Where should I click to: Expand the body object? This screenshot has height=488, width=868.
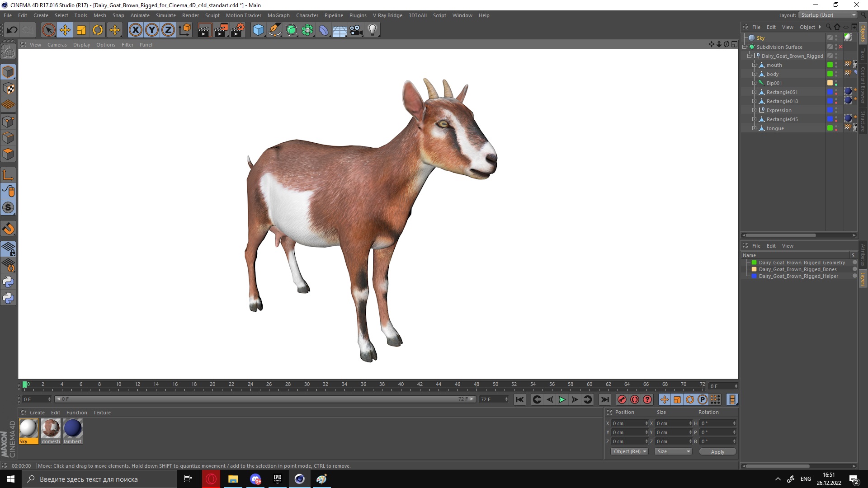coord(754,74)
